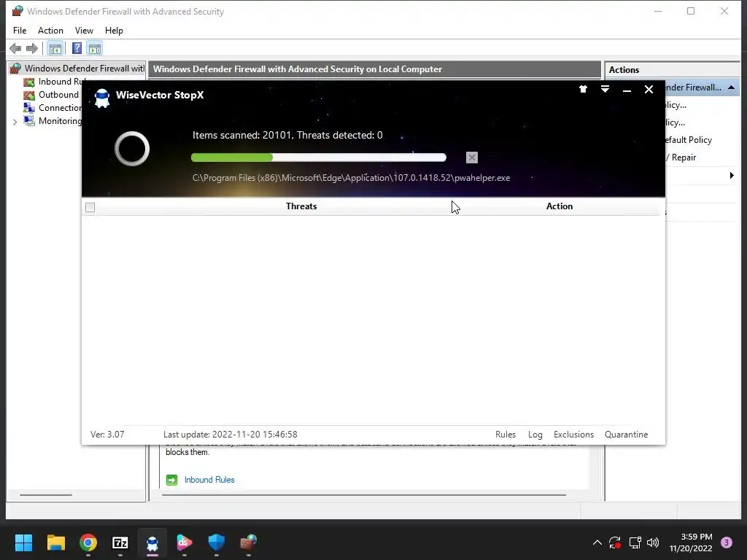
Task: Click WiseVector StopX shirt skin icon
Action: click(x=583, y=89)
